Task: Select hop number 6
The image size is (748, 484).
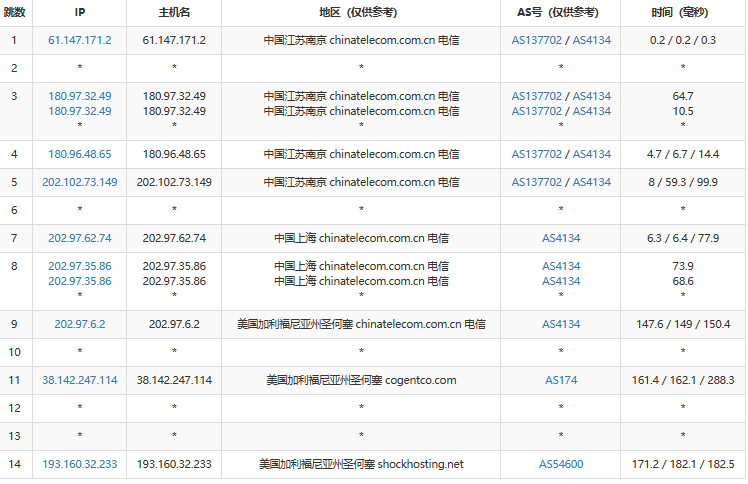Action: pos(14,210)
